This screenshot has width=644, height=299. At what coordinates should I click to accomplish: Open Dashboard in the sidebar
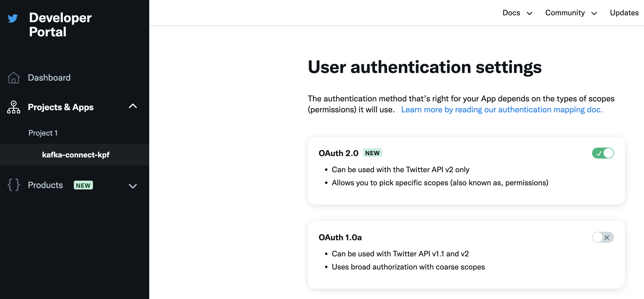pos(49,78)
